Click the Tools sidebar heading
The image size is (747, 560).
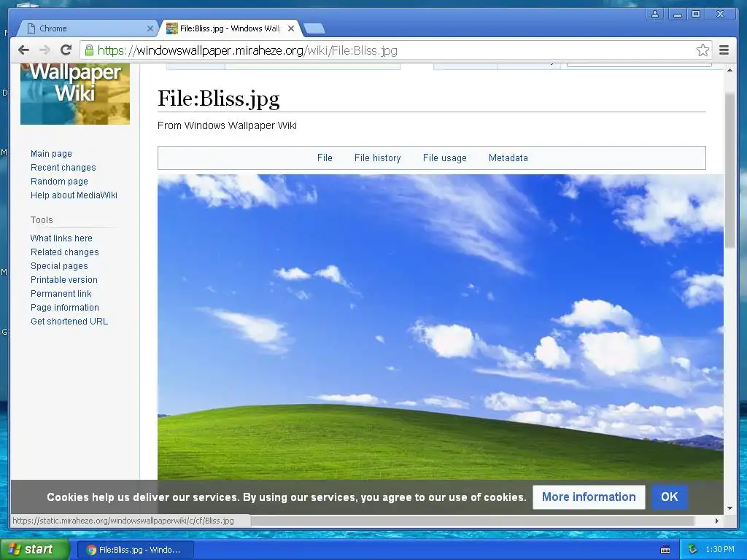[x=42, y=220]
